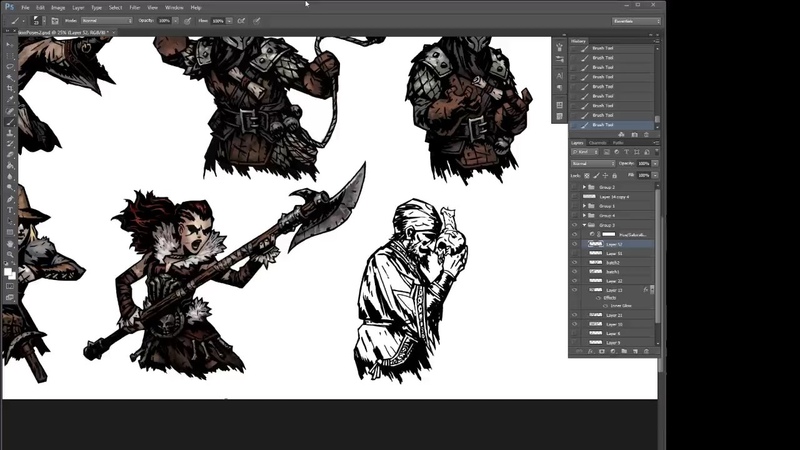Hide the batch2 layer

575,262
